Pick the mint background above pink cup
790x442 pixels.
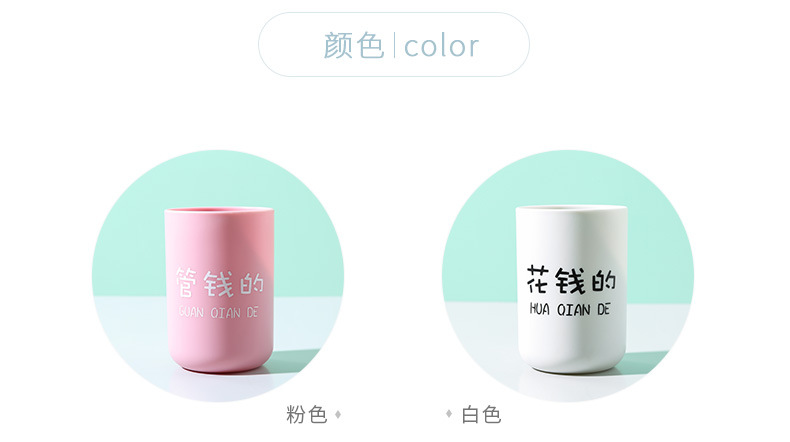[218, 176]
